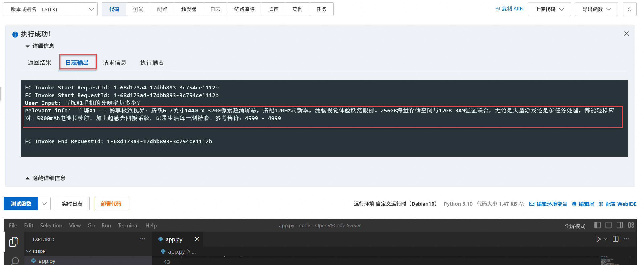The height and width of the screenshot is (265, 644).
Task: Click the gear icon for 配置 WebIDE
Action: [601, 204]
